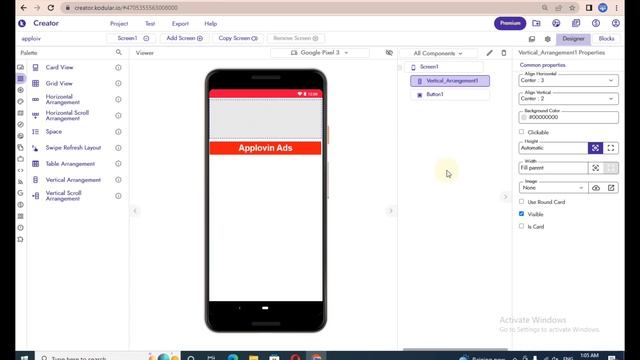Set Width to automatic icon button

(x=596, y=168)
